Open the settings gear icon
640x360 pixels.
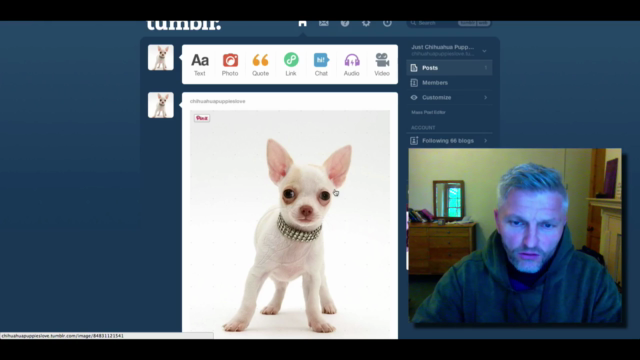pyautogui.click(x=366, y=23)
